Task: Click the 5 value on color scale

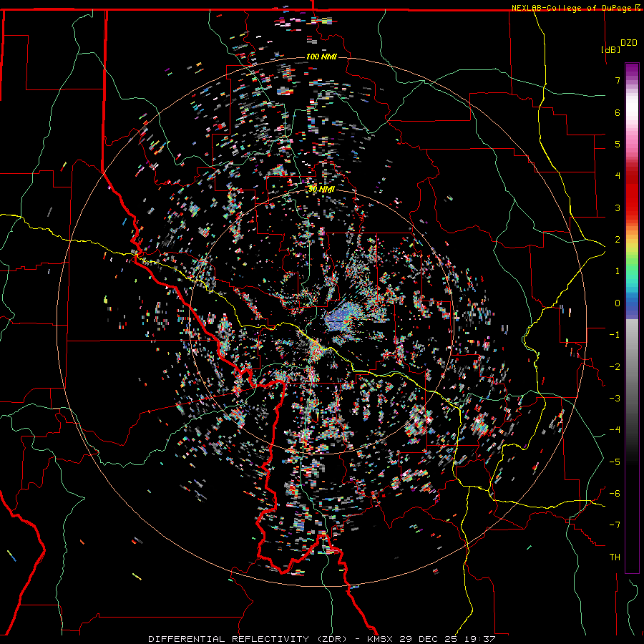Action: point(618,144)
